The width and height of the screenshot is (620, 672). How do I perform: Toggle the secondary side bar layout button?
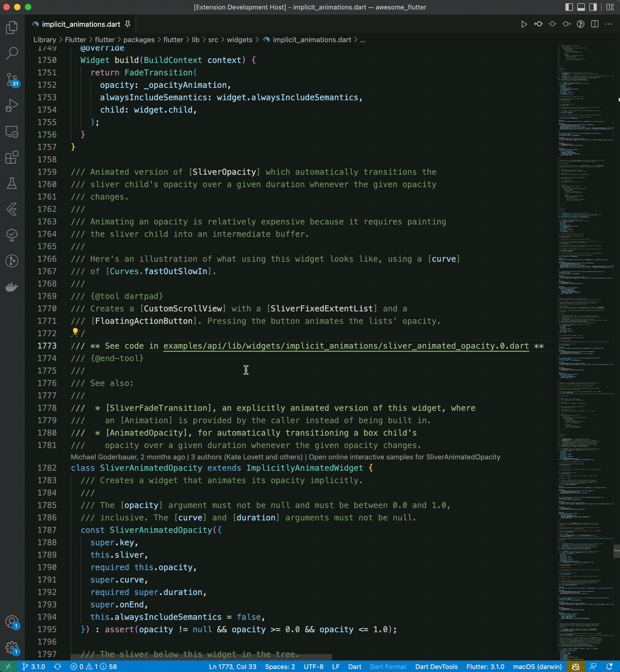593,7
